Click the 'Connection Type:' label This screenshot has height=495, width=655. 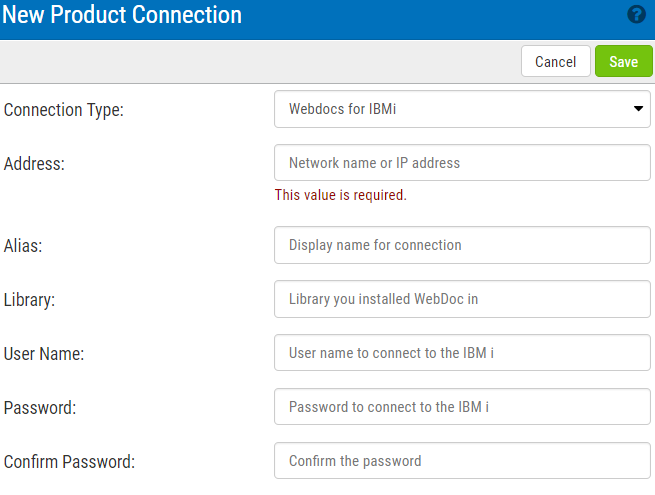click(x=64, y=110)
